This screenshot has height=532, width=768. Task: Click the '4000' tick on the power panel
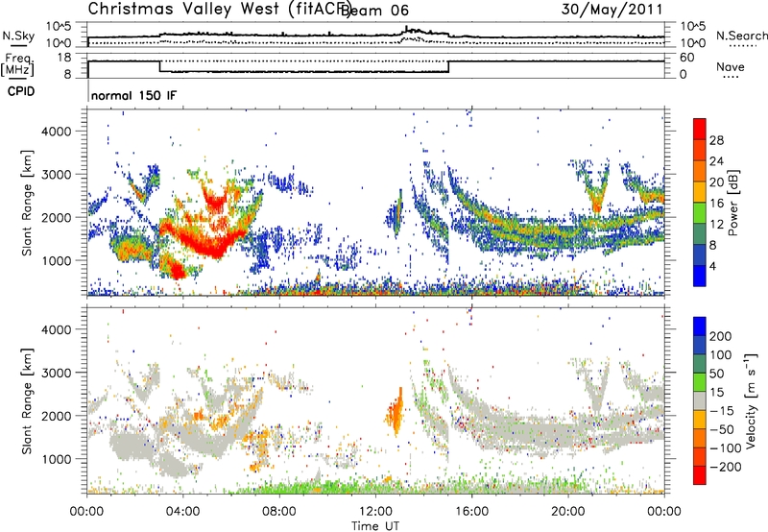click(56, 132)
